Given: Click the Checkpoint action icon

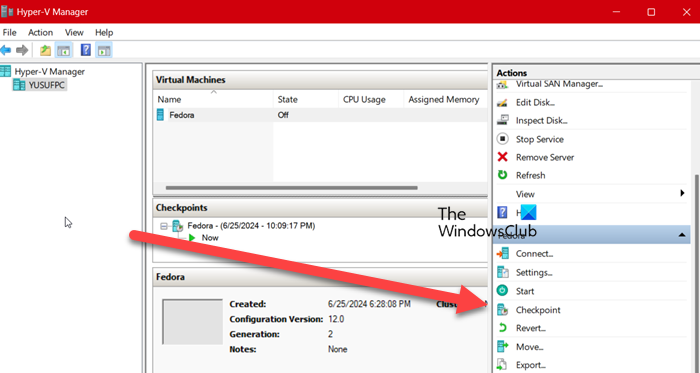Looking at the screenshot, I should (x=503, y=310).
